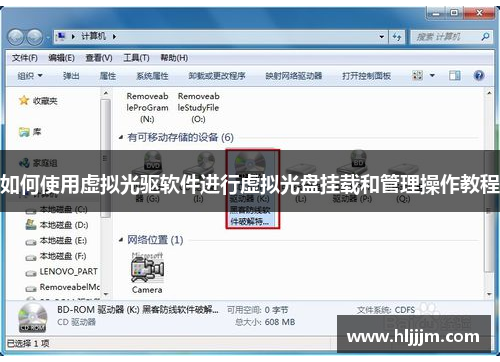Image resolution: width=500 pixels, height=362 pixels.
Task: Open the change view icon in toolbar
Action: (417, 76)
